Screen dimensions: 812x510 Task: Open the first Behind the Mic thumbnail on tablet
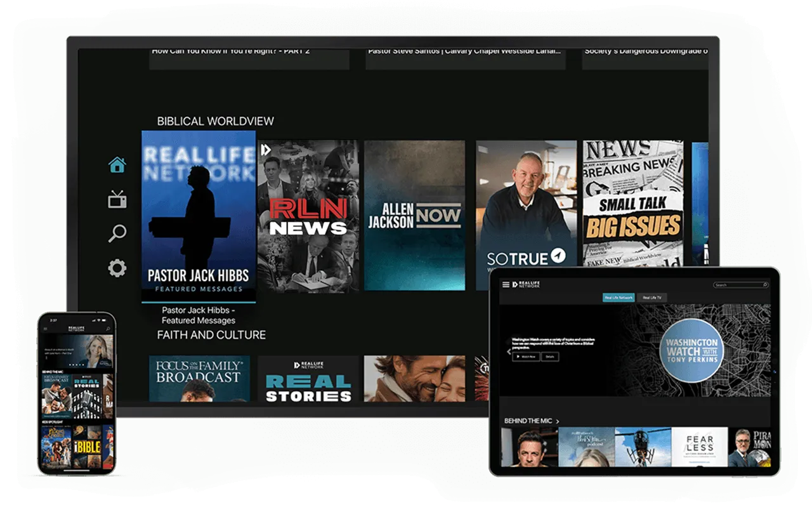click(530, 447)
